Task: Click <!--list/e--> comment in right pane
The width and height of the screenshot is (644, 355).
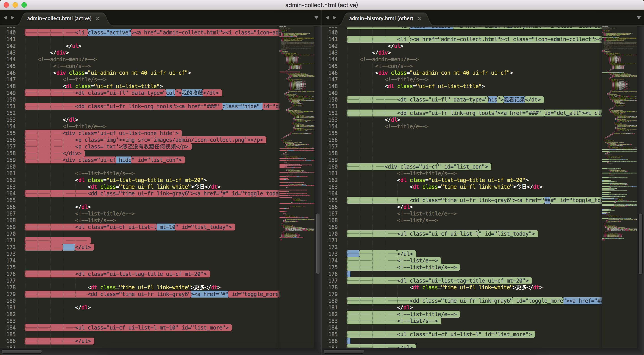Action: [x=417, y=261]
